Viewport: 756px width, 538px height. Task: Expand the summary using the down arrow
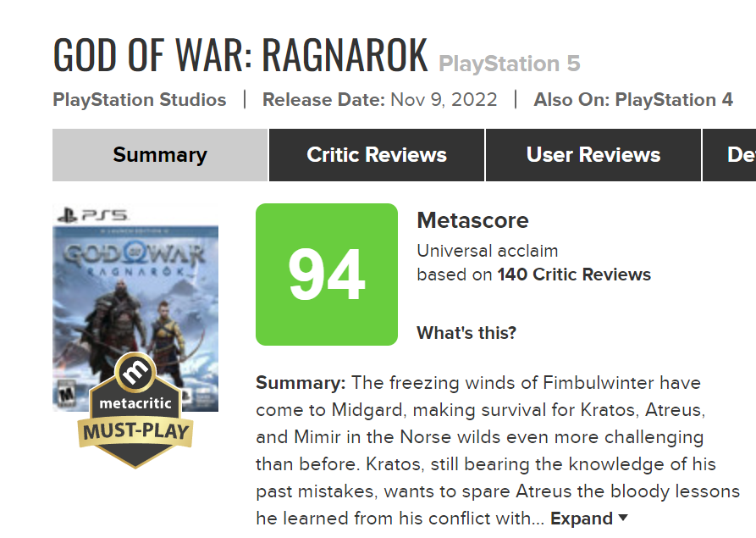[x=623, y=518]
